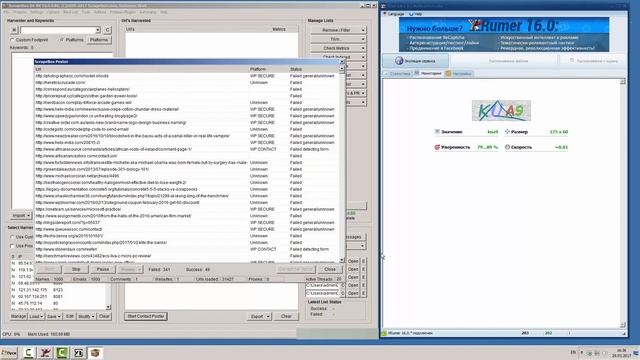The width and height of the screenshot is (640, 360).
Task: Click Pause in ScrapeBox Poster dialog
Action: [x=103, y=269]
